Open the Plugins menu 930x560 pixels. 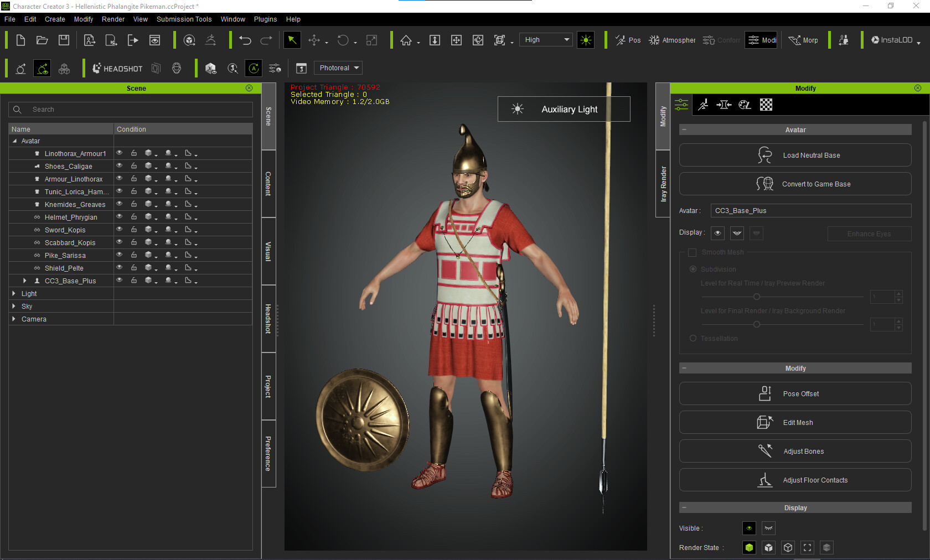265,19
